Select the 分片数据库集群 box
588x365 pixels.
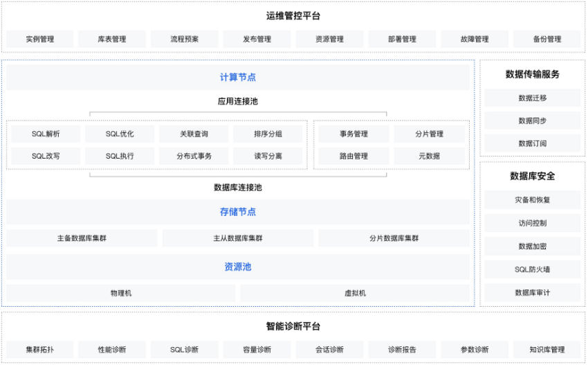click(x=394, y=238)
